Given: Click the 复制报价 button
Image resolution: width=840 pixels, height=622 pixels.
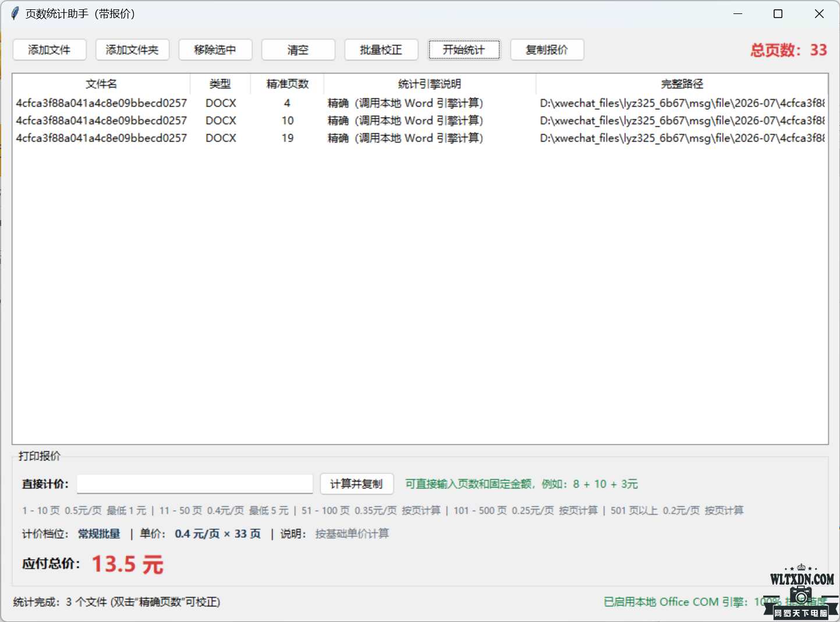Looking at the screenshot, I should tap(547, 50).
